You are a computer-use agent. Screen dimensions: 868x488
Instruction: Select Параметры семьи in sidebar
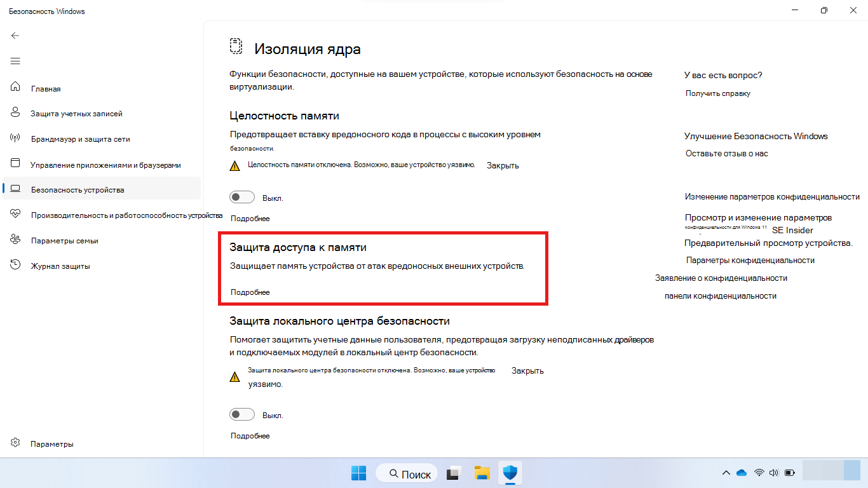coord(64,241)
